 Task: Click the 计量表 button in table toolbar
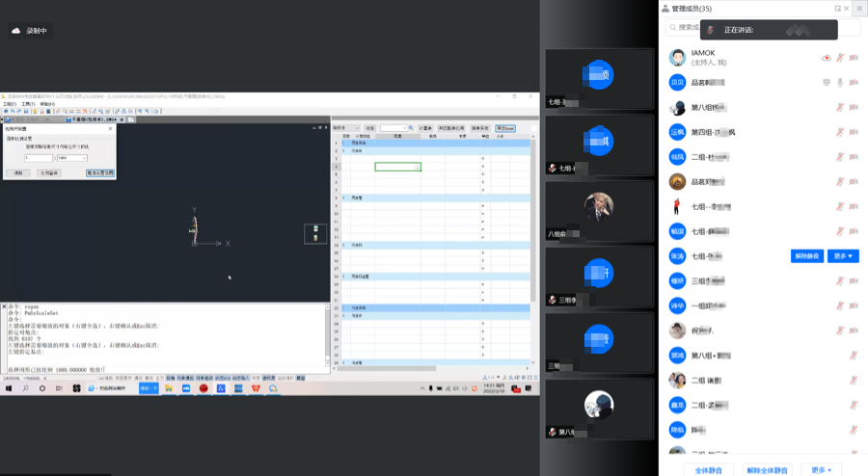coord(425,128)
